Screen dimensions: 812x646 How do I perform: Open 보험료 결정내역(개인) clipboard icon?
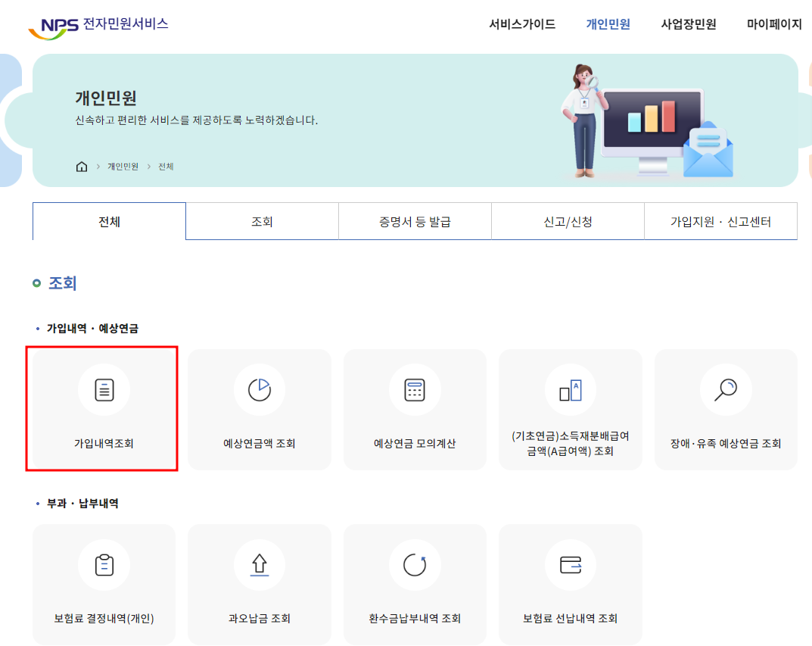click(104, 563)
